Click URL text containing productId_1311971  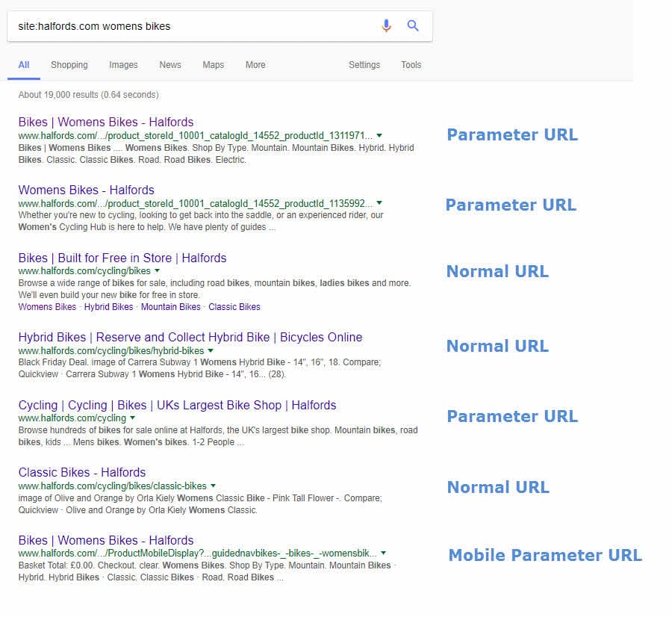pyautogui.click(x=196, y=135)
